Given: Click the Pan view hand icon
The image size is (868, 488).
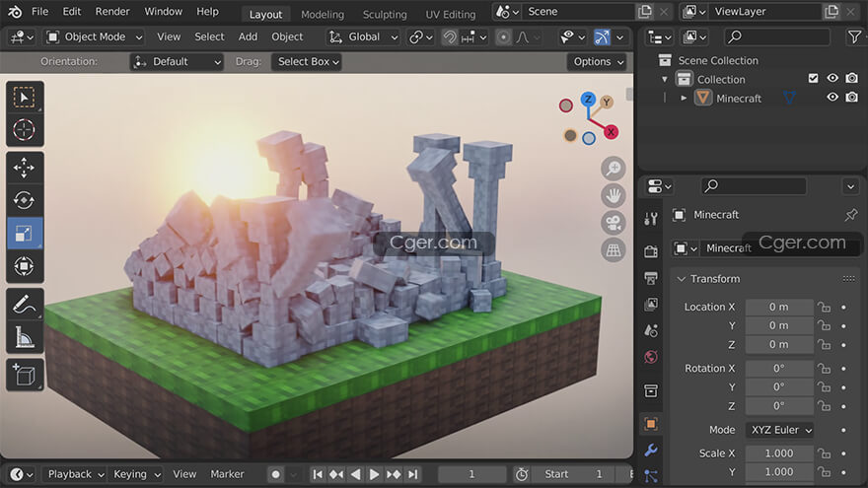Looking at the screenshot, I should [x=613, y=195].
